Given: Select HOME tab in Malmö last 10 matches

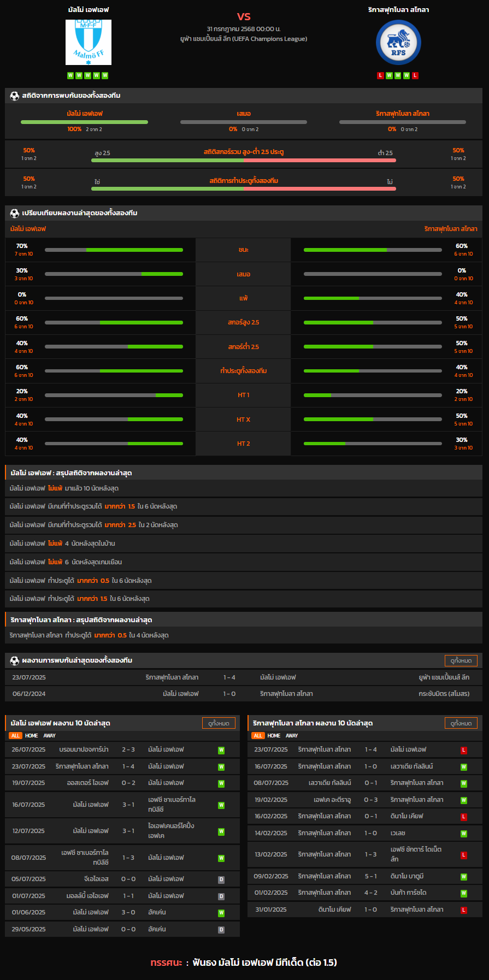Looking at the screenshot, I should [x=32, y=736].
